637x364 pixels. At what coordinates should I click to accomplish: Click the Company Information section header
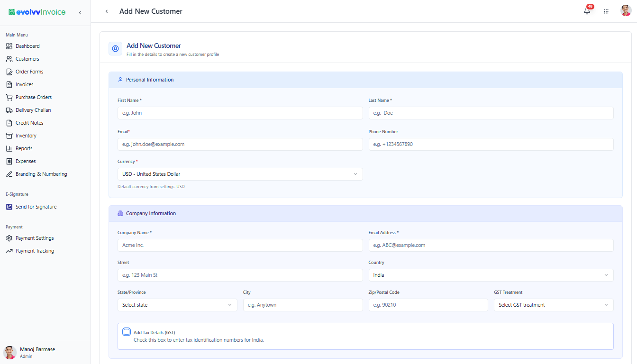pyautogui.click(x=365, y=213)
